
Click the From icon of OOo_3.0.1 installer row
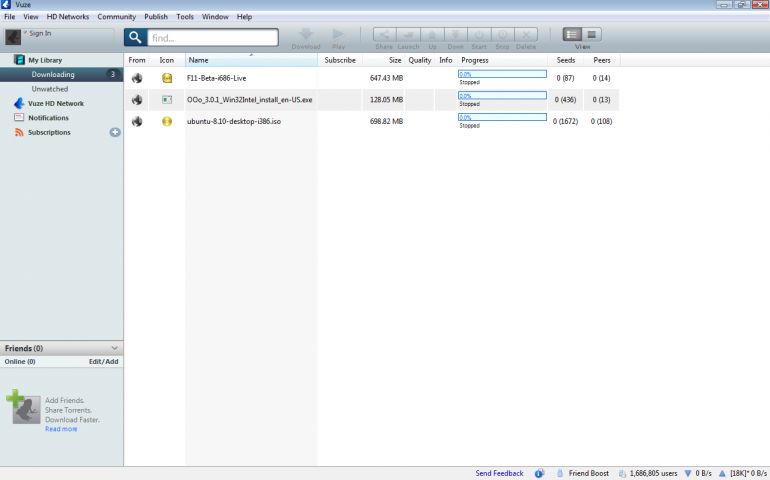coord(137,100)
